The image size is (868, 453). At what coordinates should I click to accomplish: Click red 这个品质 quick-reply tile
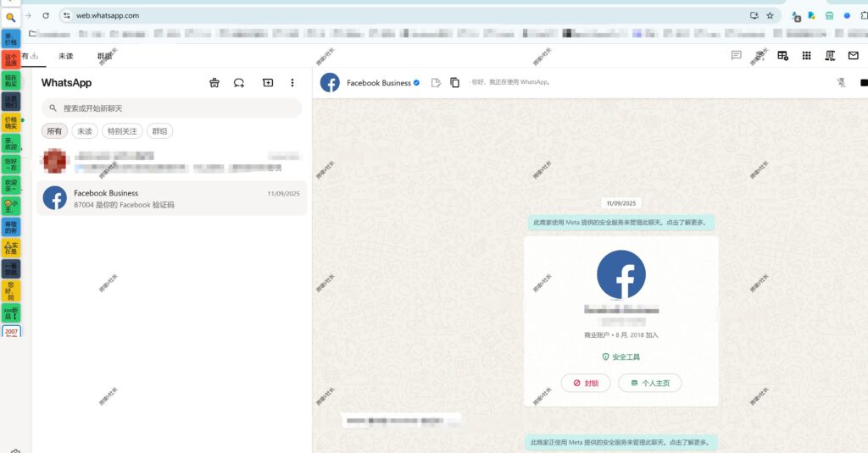tap(11, 60)
